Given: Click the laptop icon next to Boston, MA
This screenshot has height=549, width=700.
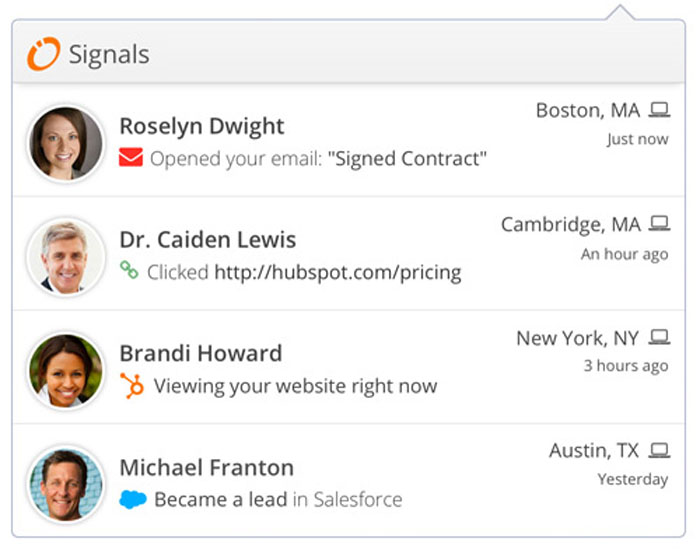Looking at the screenshot, I should 659,109.
